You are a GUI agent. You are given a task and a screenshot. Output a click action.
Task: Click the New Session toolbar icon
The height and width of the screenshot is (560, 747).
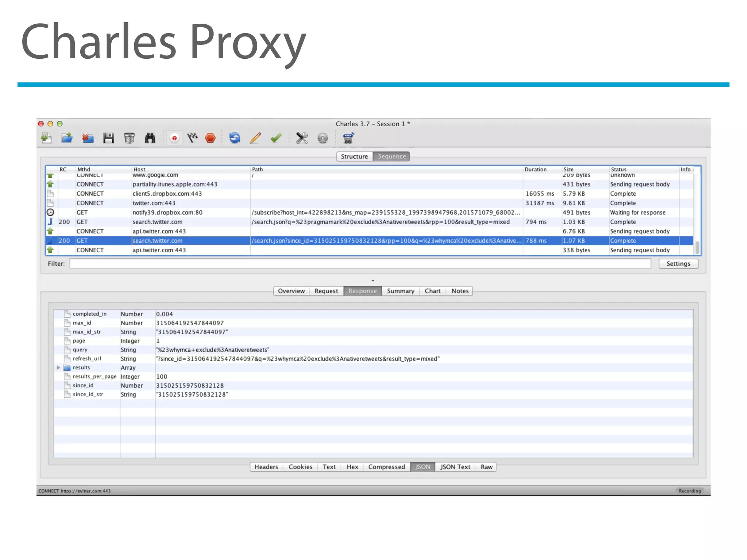46,138
